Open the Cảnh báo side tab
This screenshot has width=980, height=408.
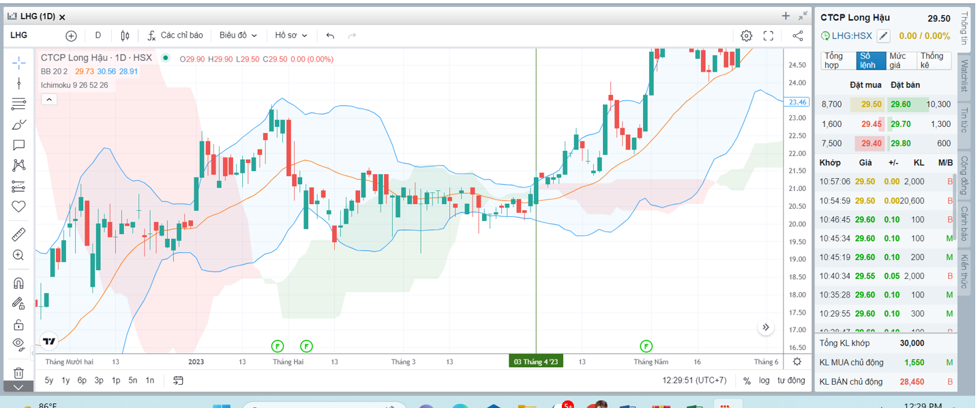click(x=964, y=226)
